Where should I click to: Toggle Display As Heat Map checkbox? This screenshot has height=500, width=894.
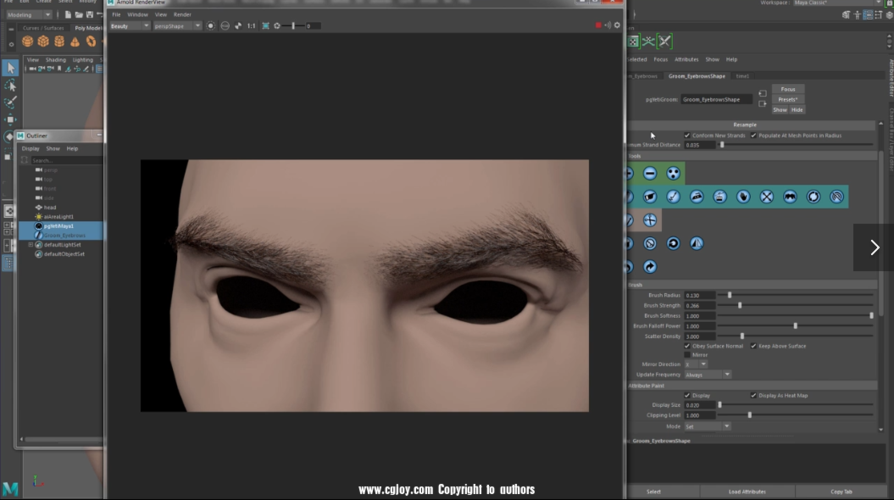[753, 395]
